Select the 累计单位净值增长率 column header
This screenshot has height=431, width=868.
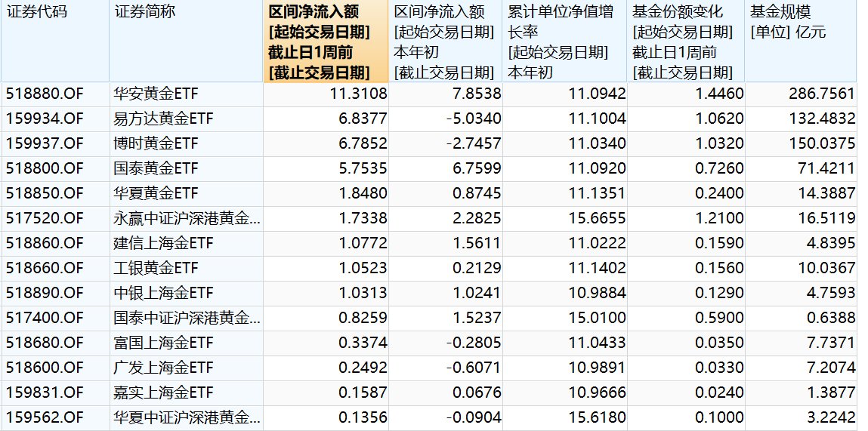565,41
